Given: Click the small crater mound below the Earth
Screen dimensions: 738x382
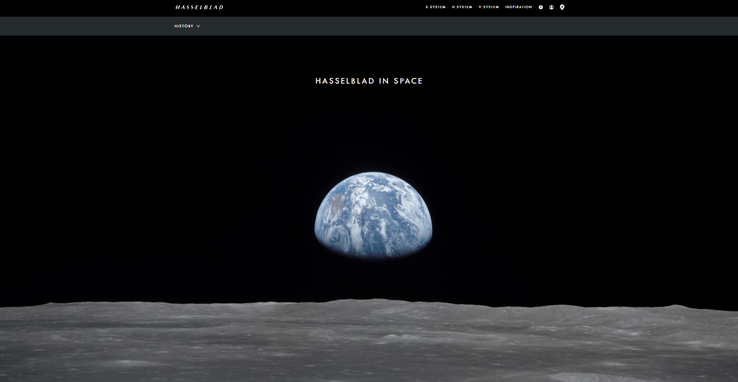Looking at the screenshot, I should click(x=392, y=336).
